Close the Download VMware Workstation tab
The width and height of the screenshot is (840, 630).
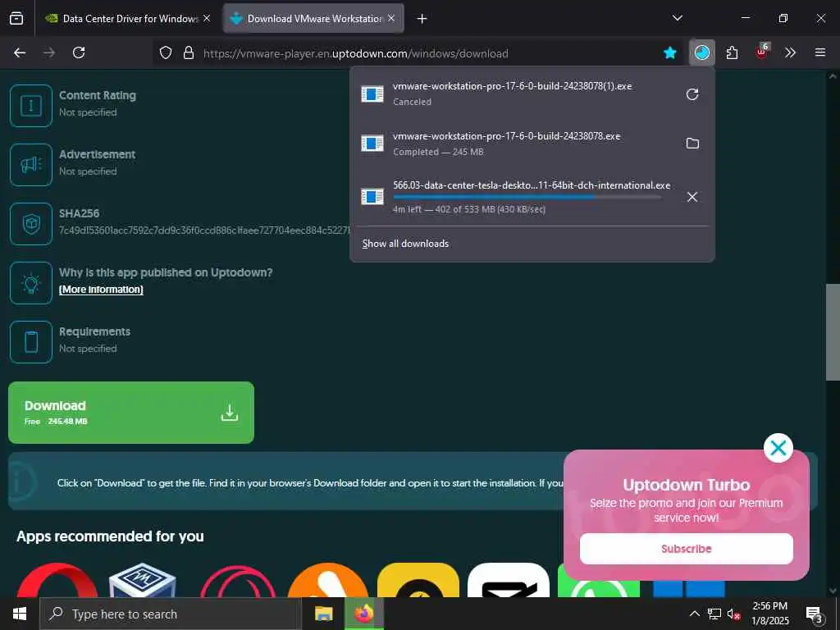[x=391, y=18]
